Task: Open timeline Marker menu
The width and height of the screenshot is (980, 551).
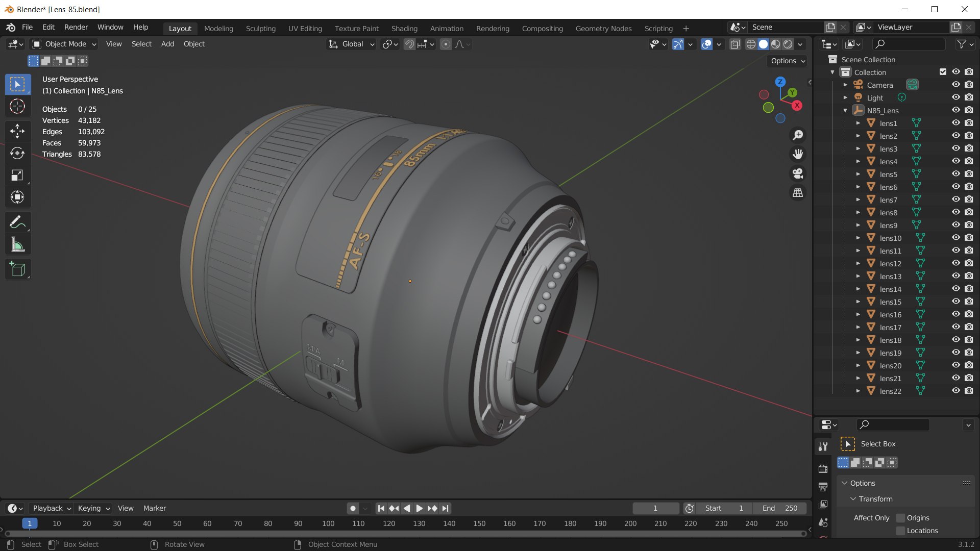Action: click(x=155, y=508)
